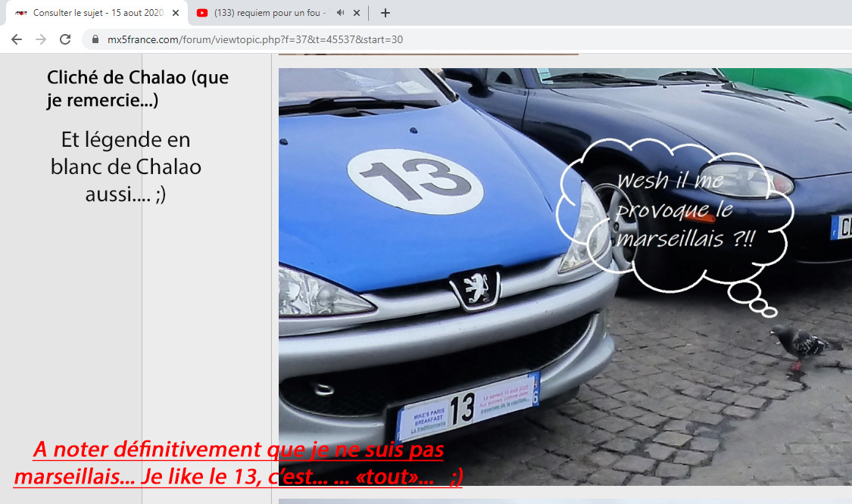Click the 'Et légende en blanc de Chalao' text

(x=126, y=166)
